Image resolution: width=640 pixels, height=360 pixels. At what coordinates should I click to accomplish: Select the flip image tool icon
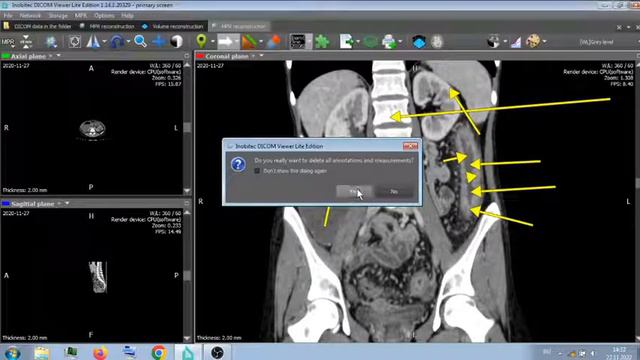click(x=93, y=42)
